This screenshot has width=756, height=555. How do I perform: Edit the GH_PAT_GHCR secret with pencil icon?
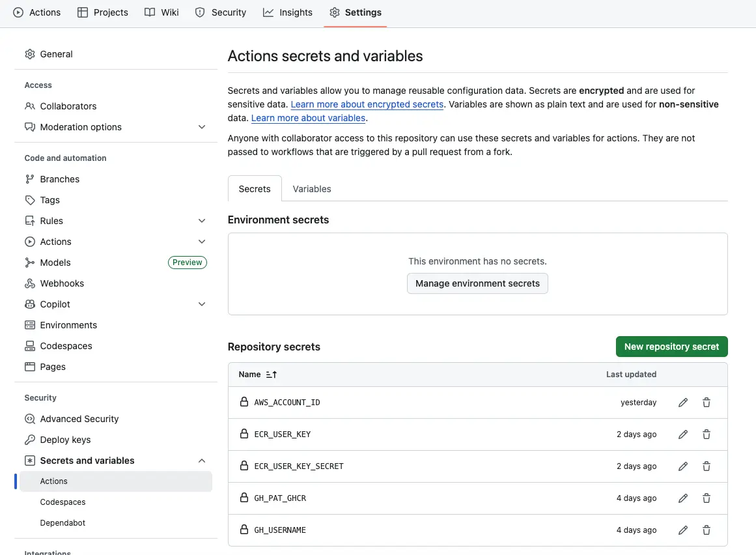click(x=682, y=498)
